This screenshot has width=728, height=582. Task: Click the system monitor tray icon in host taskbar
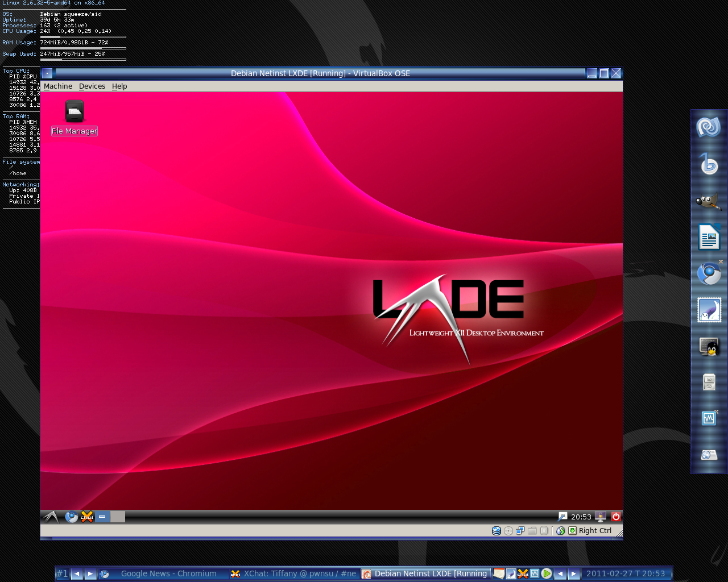pos(535,573)
